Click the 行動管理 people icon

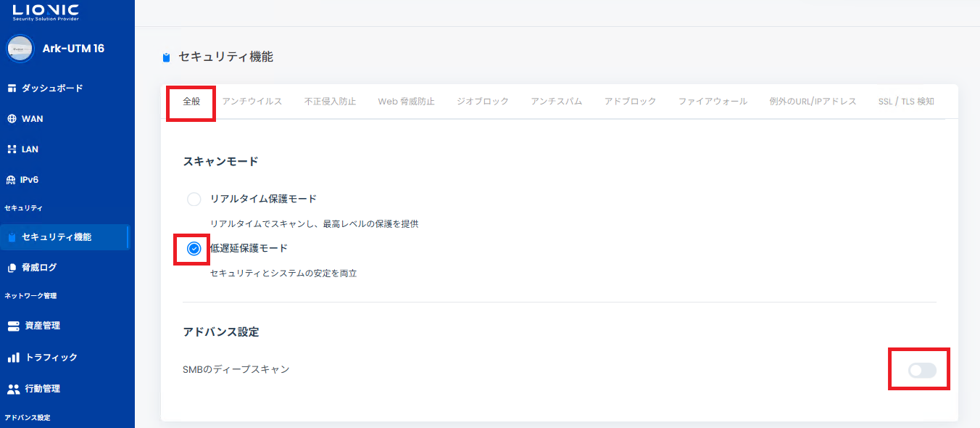(x=13, y=389)
